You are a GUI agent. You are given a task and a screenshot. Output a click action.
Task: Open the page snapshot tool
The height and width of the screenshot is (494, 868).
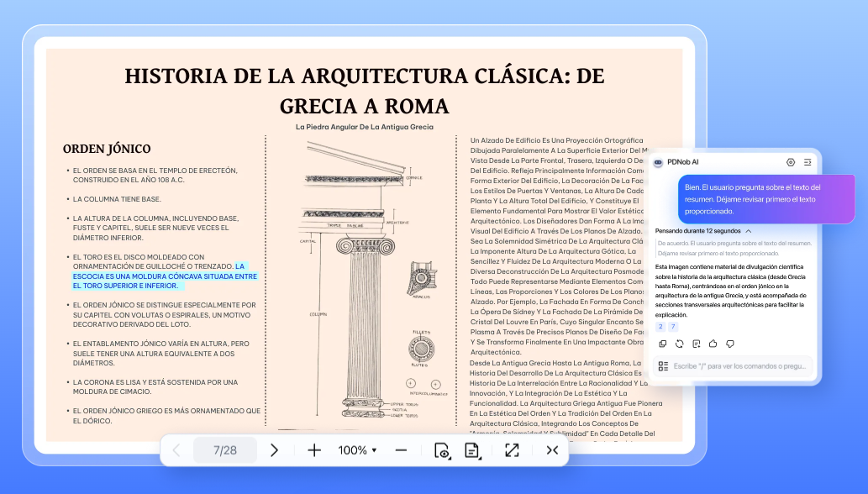[472, 450]
